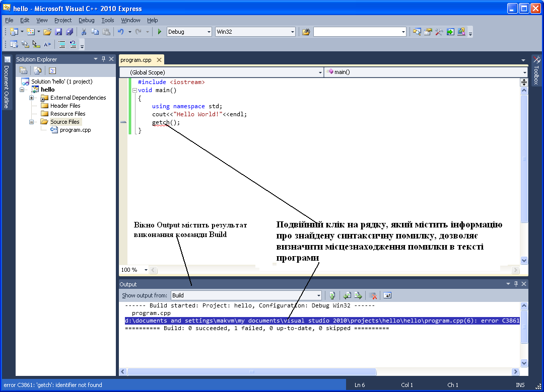This screenshot has width=544, height=392.
Task: Open the Toolbox side tab
Action: 536,71
